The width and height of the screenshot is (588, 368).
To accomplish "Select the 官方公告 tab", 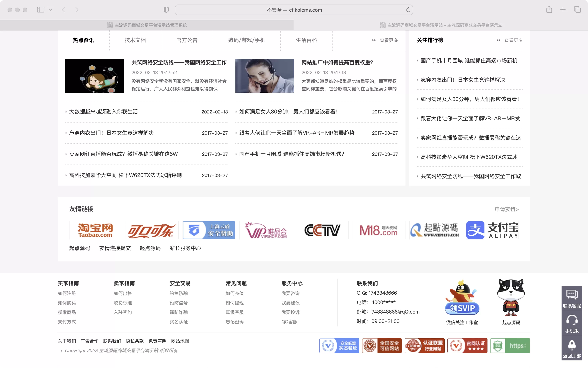I will coord(187,40).
